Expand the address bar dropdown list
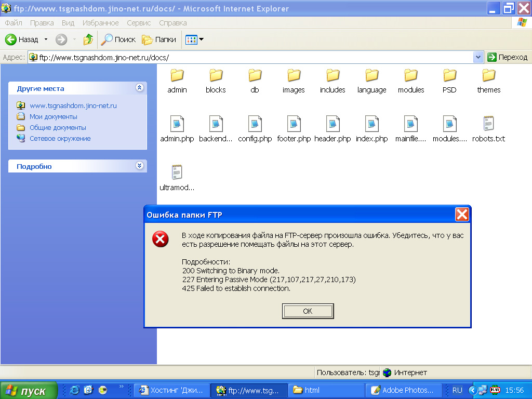This screenshot has width=532, height=399. coord(478,57)
